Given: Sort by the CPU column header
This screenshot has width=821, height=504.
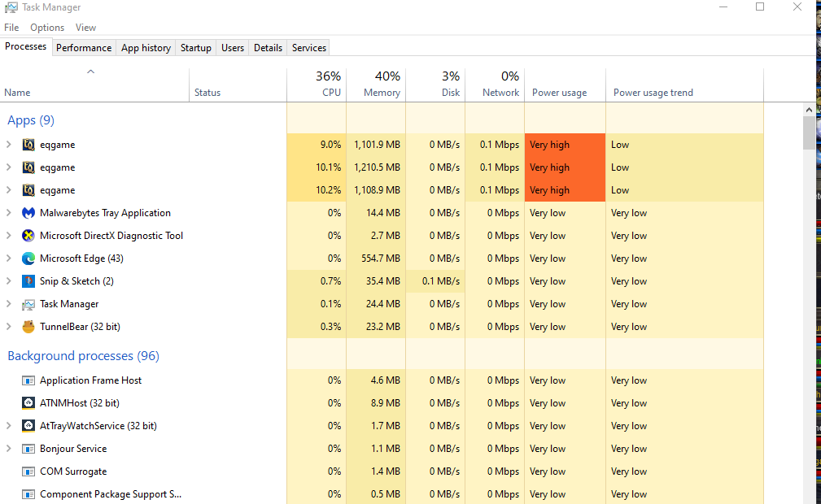Looking at the screenshot, I should pyautogui.click(x=317, y=85).
